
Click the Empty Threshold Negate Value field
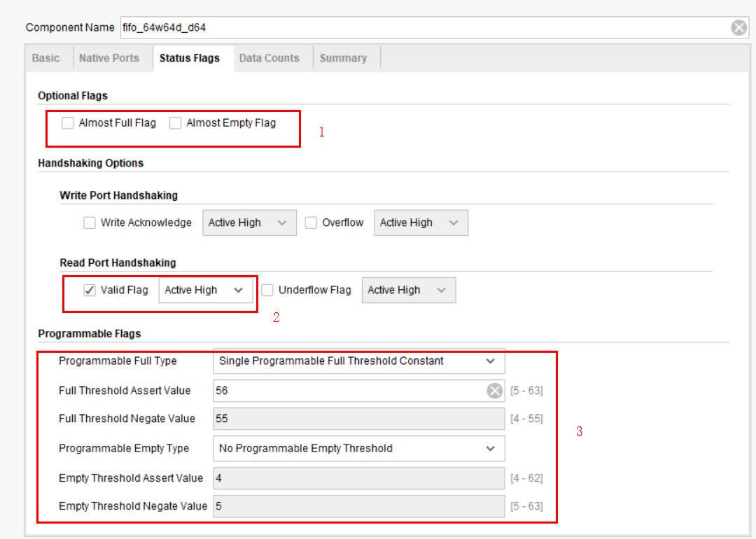pos(358,506)
